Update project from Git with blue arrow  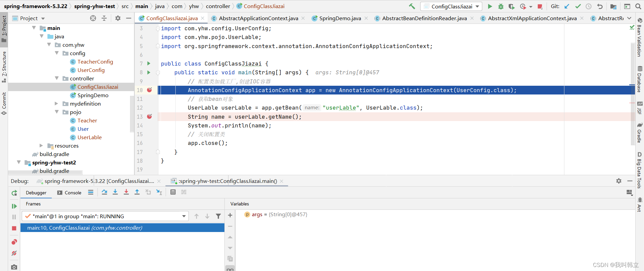pos(567,6)
